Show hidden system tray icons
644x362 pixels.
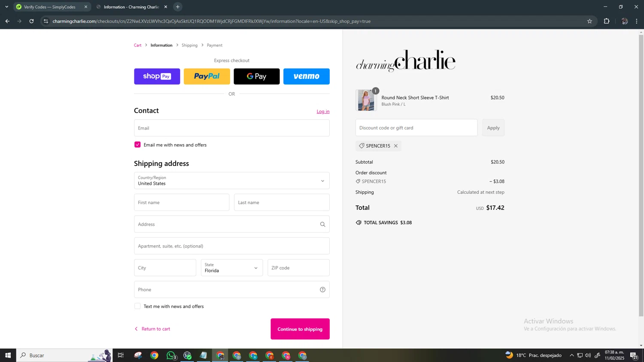571,355
